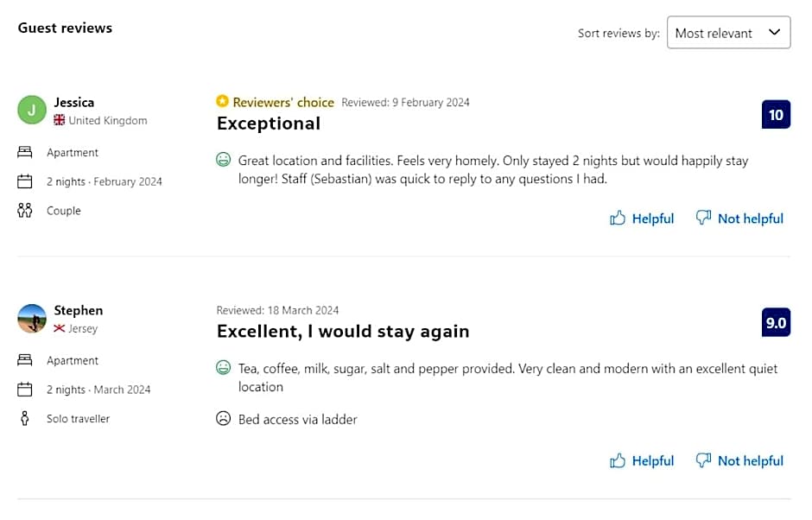Click the thumbs-up icon on Jessica's review

(x=618, y=219)
